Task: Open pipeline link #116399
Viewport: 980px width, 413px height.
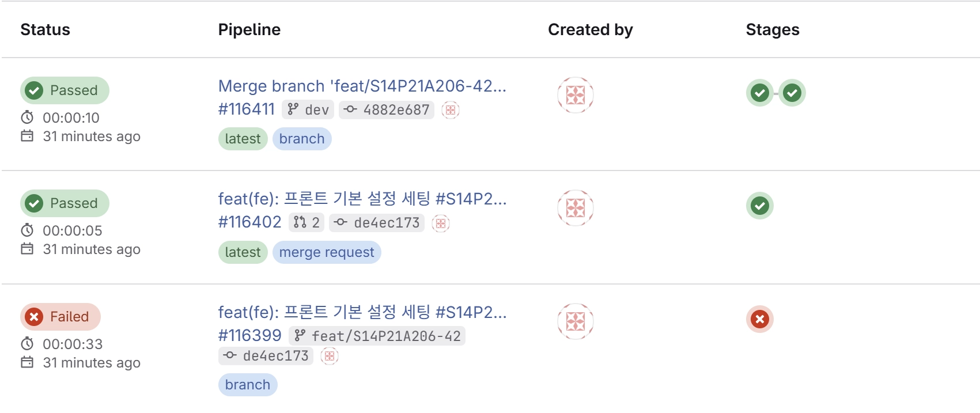Action: 249,336
